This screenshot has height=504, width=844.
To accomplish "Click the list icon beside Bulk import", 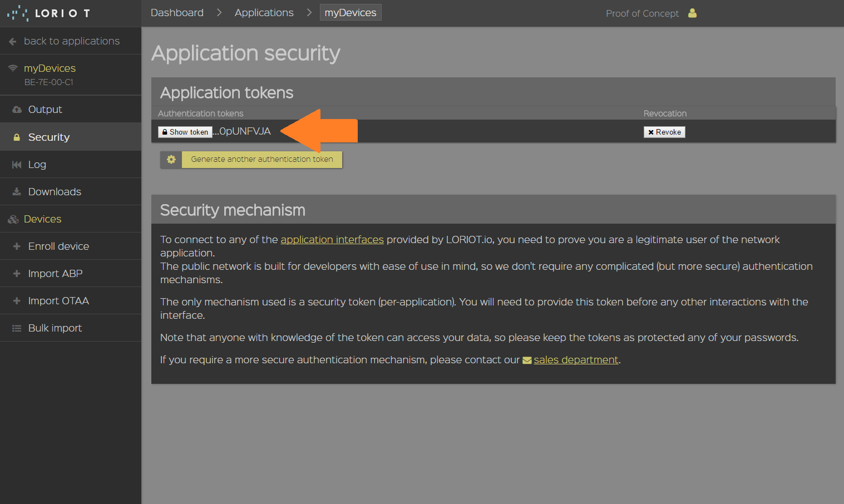I will [x=17, y=328].
